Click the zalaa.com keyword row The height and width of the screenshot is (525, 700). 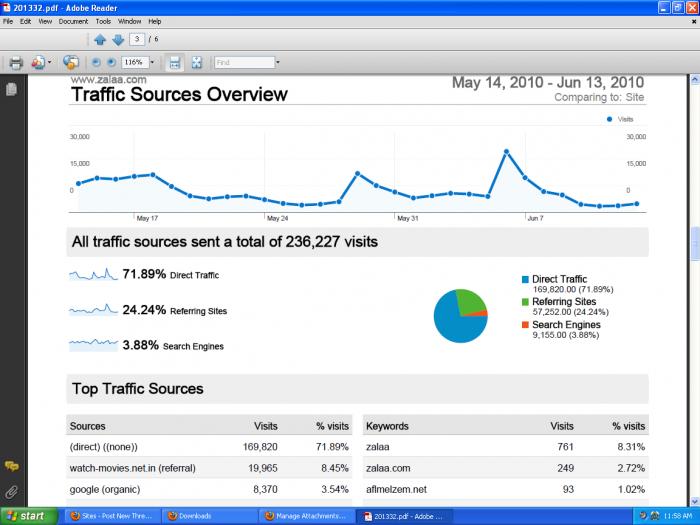pos(505,468)
